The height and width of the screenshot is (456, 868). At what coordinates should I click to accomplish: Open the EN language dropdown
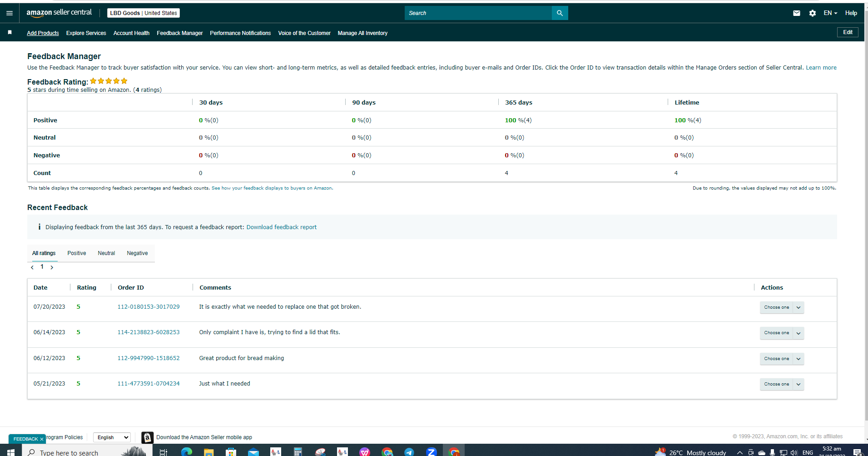pos(830,13)
